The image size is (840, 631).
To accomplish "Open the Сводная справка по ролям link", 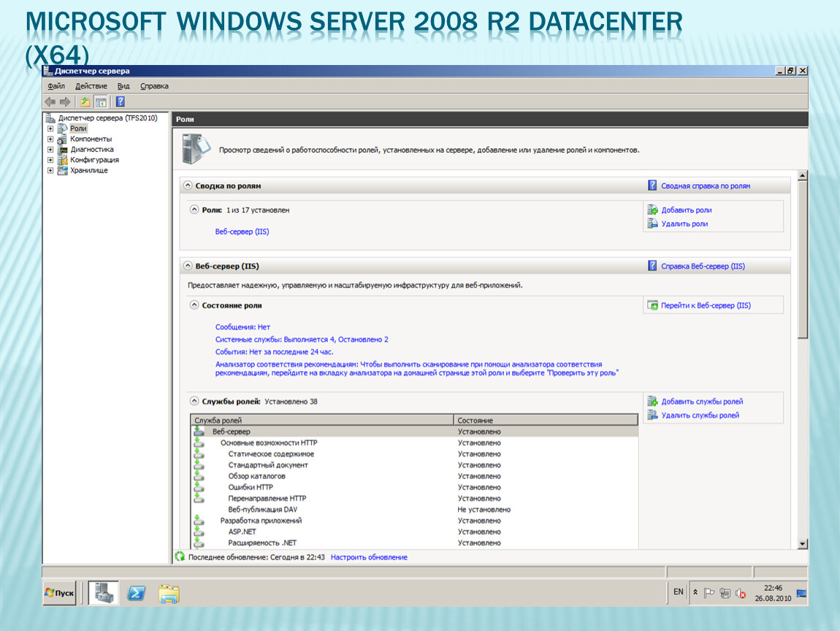I will pyautogui.click(x=706, y=186).
